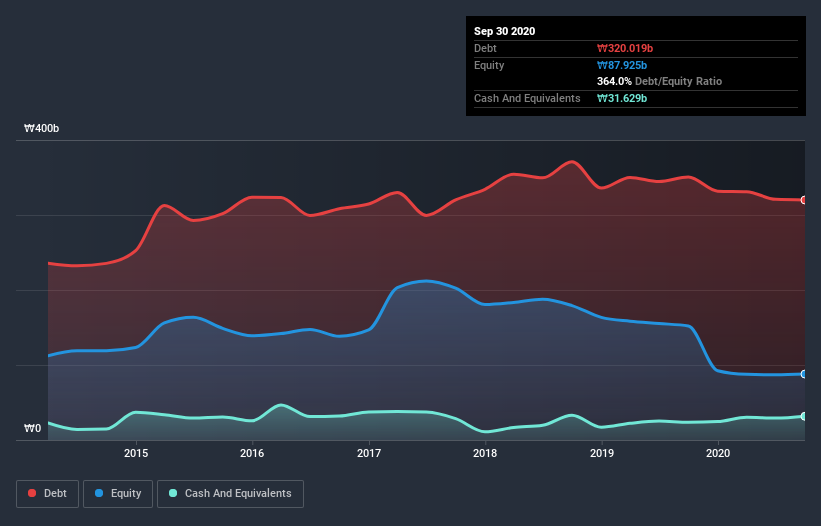Click the teal Cash And Equivalents legend dot

(173, 493)
